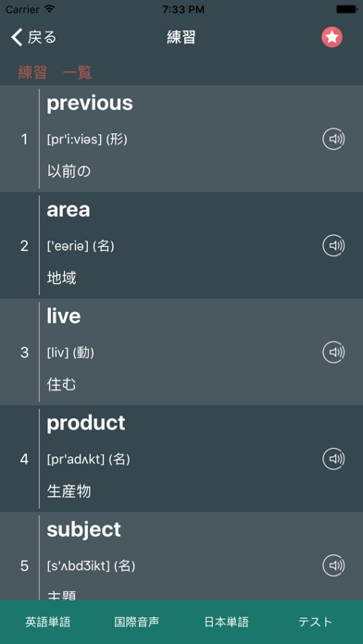This screenshot has height=644, width=363.
Task: Open the 英語単語 tab
Action: [47, 622]
